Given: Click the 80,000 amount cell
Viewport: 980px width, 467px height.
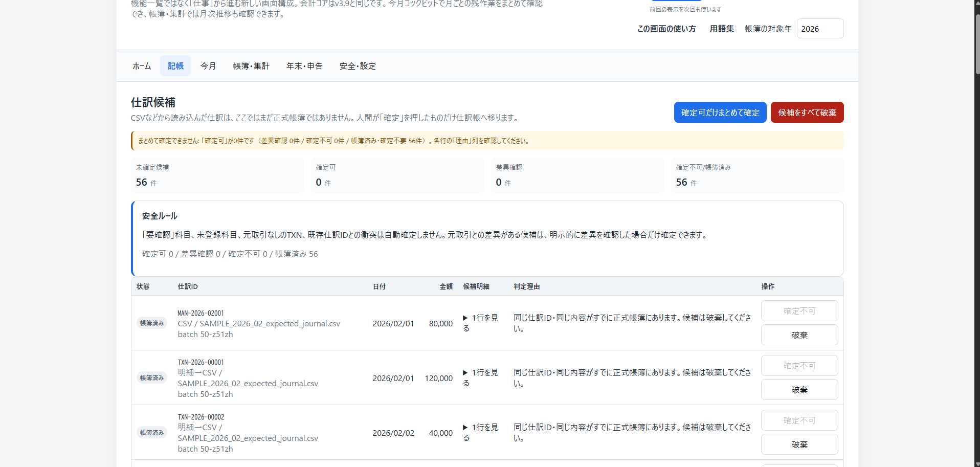Looking at the screenshot, I should pos(441,323).
